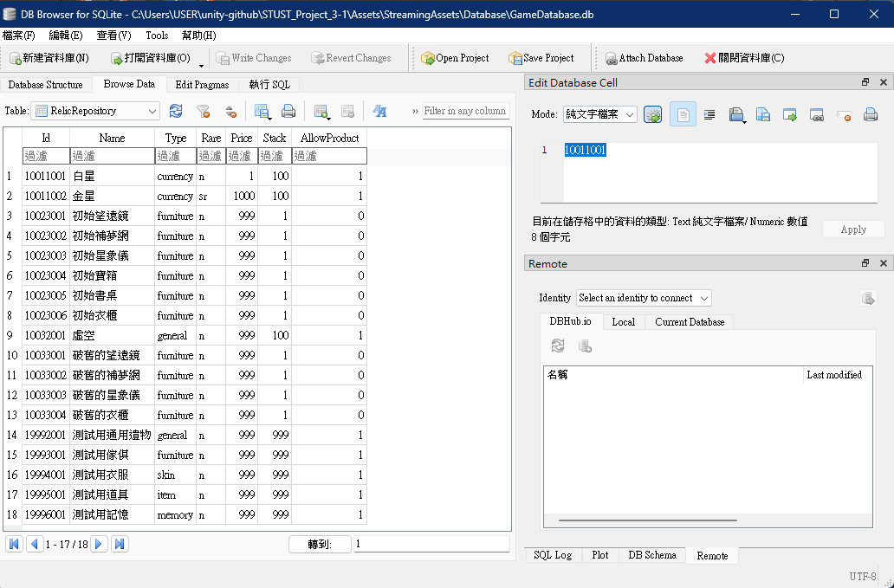
Task: Click the Attach Database button
Action: (x=643, y=58)
